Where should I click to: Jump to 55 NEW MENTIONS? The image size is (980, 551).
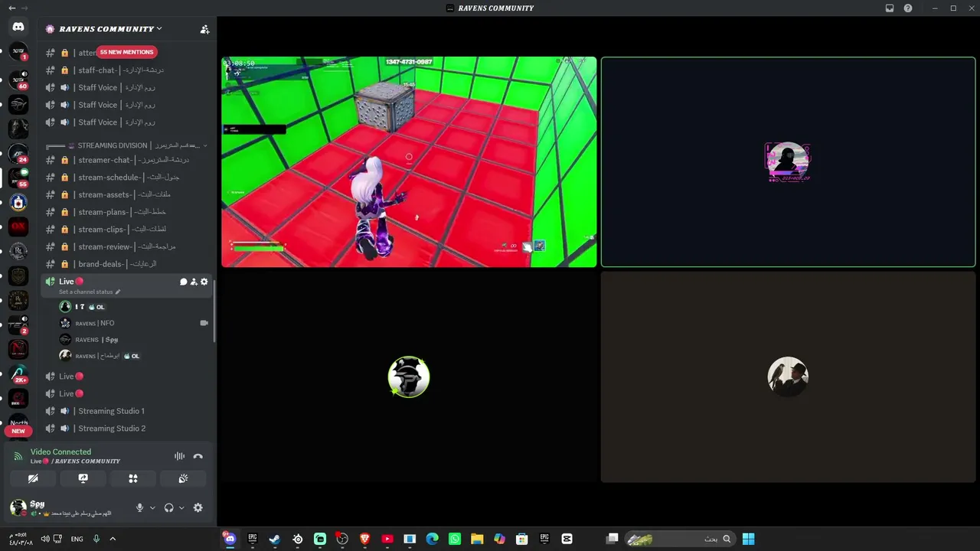126,52
